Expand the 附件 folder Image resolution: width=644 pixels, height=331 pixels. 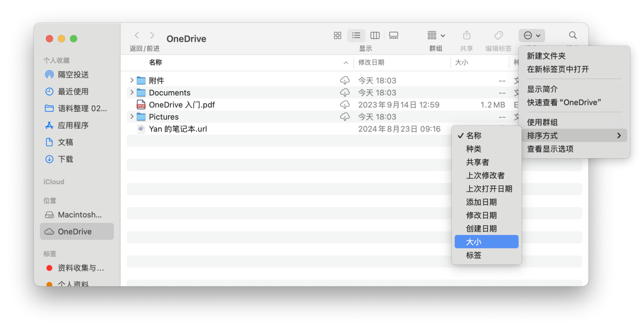132,81
